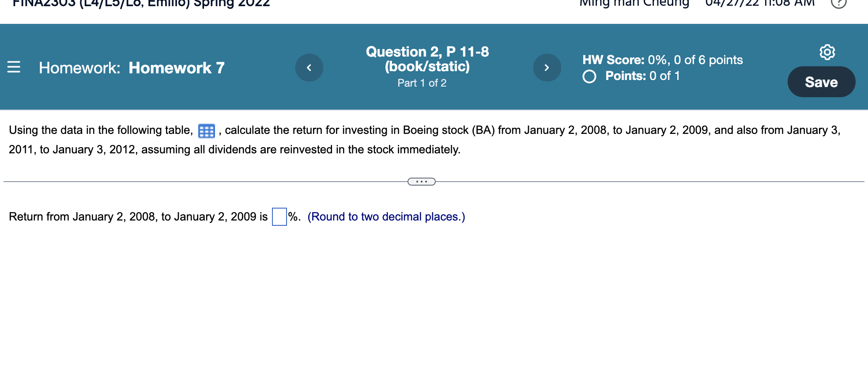Expand the hidden question content with ellipsis
868x365 pixels.
[x=421, y=181]
